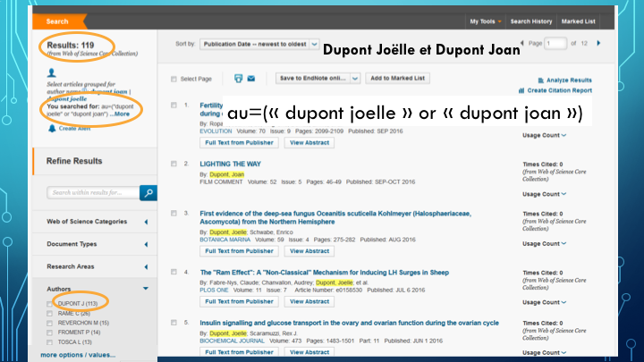Check the FROMENT P (14) author filter

pos(50,333)
